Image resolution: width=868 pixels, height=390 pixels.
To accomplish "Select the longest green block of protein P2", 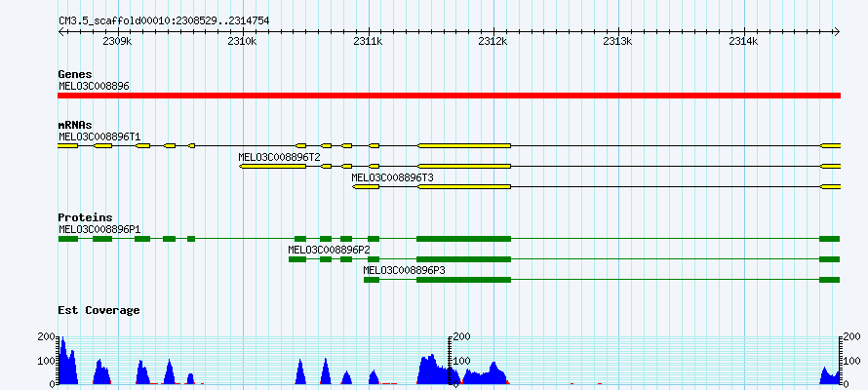I will tap(464, 259).
